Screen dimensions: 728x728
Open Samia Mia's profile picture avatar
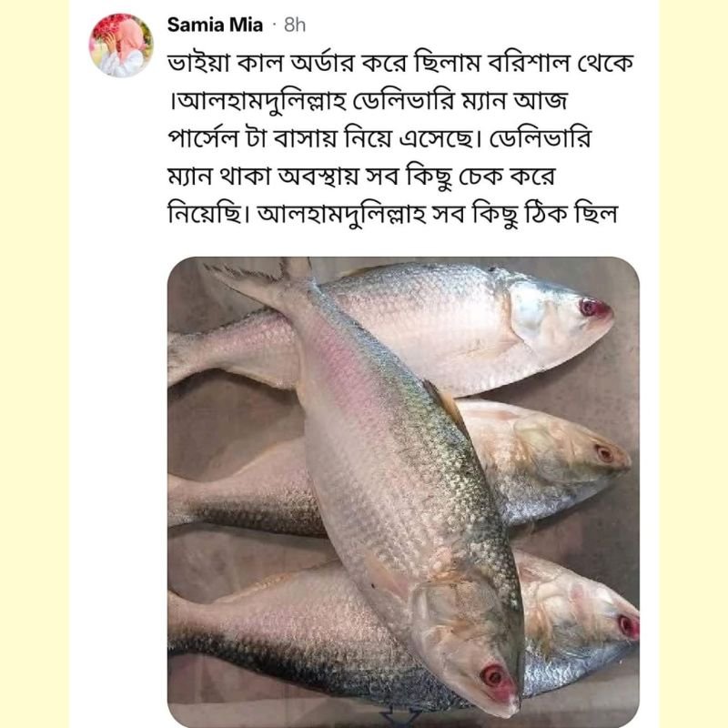pos(121,45)
